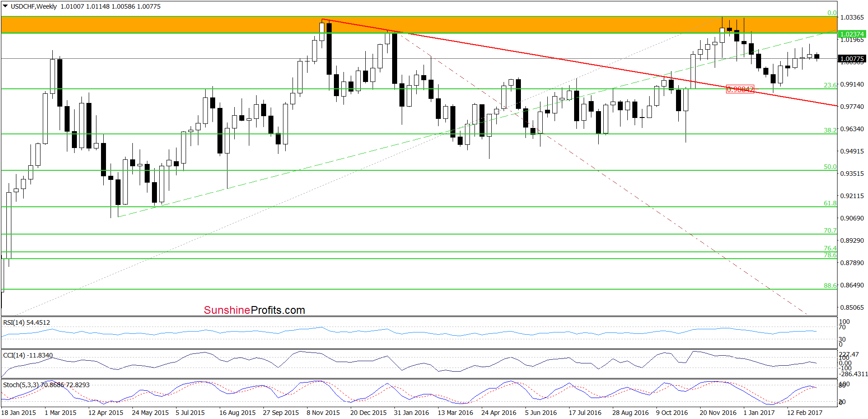Click the orange resistance zone rectangle
The image size is (868, 419).
419,25
